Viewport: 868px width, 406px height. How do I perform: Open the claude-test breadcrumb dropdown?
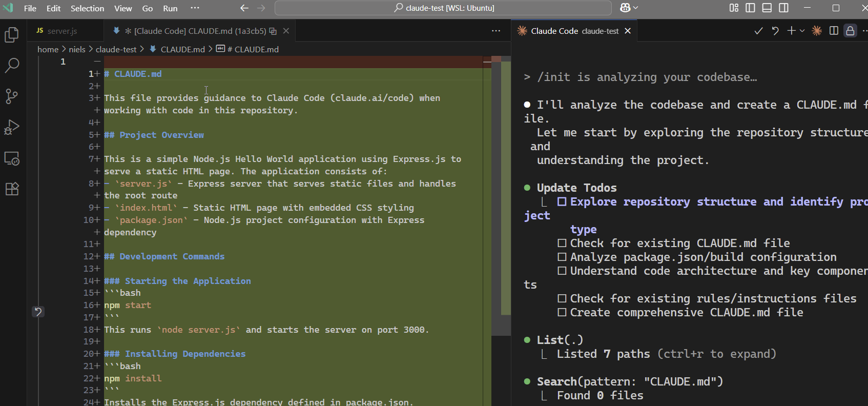[116, 49]
